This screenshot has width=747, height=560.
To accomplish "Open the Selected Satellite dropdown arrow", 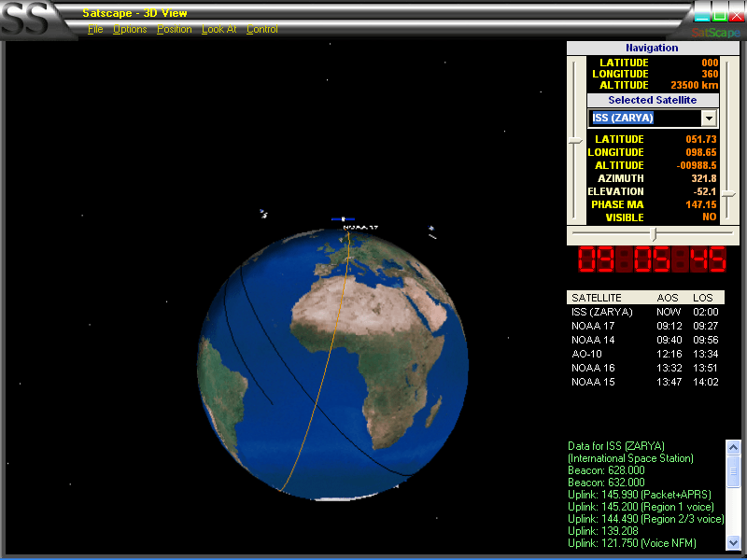I will click(x=709, y=118).
